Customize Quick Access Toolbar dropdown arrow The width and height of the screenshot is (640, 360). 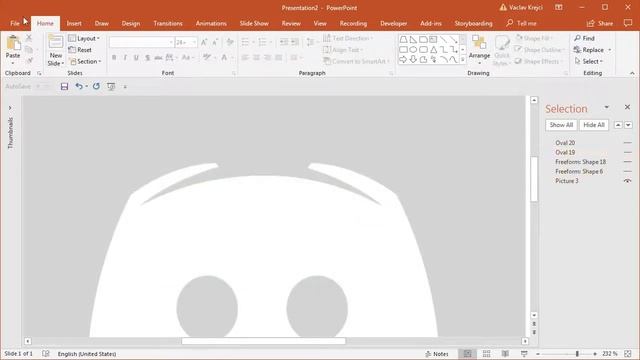point(125,87)
